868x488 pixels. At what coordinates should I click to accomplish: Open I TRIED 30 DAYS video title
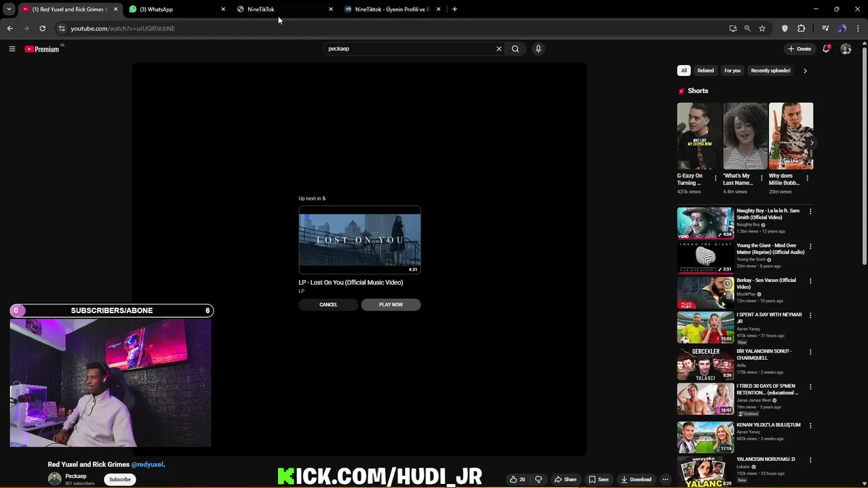(767, 389)
